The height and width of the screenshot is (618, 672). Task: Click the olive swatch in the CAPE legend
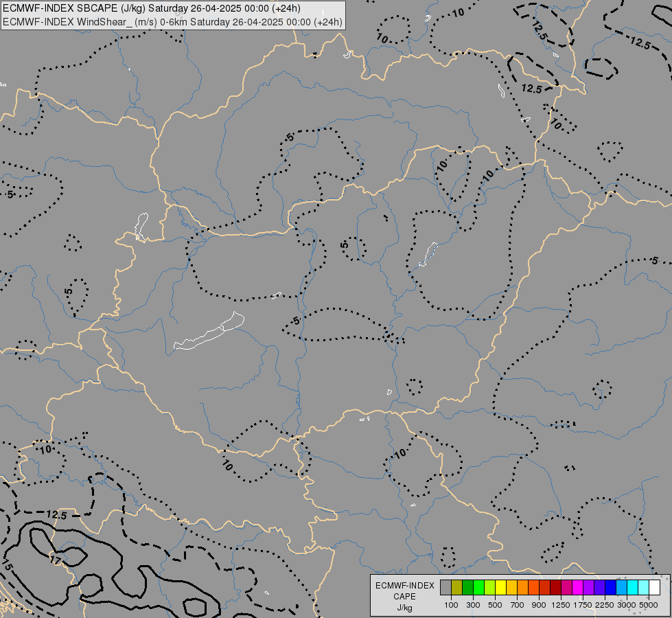(457, 587)
